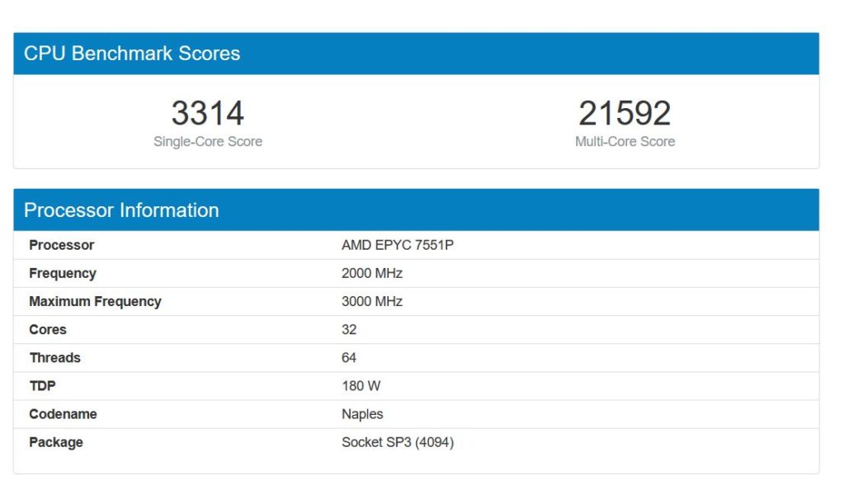Click the Cores row label
Screen dimensions: 845x504
tap(48, 330)
